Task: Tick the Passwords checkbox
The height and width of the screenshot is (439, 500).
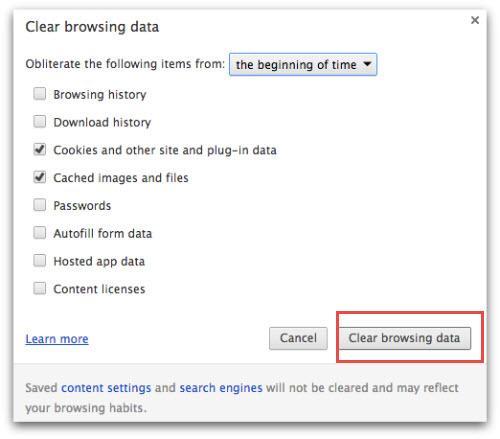Action: (39, 205)
